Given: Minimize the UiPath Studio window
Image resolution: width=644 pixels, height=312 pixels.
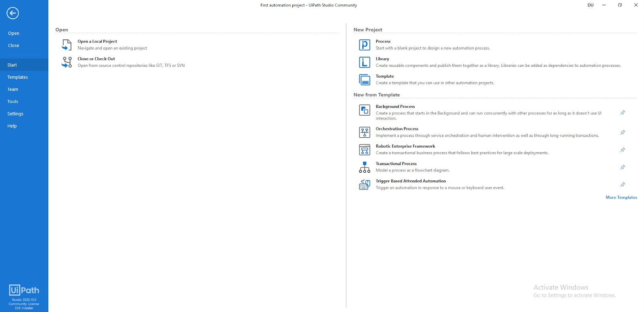Looking at the screenshot, I should 604,5.
